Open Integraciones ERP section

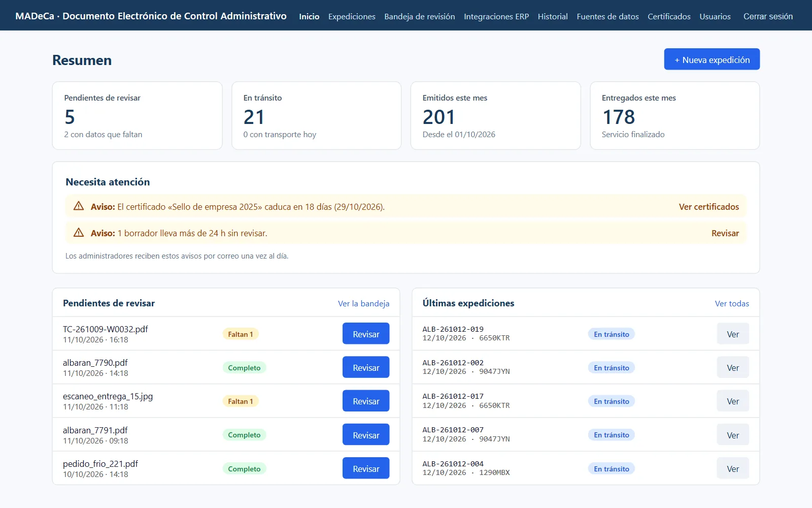coord(496,16)
